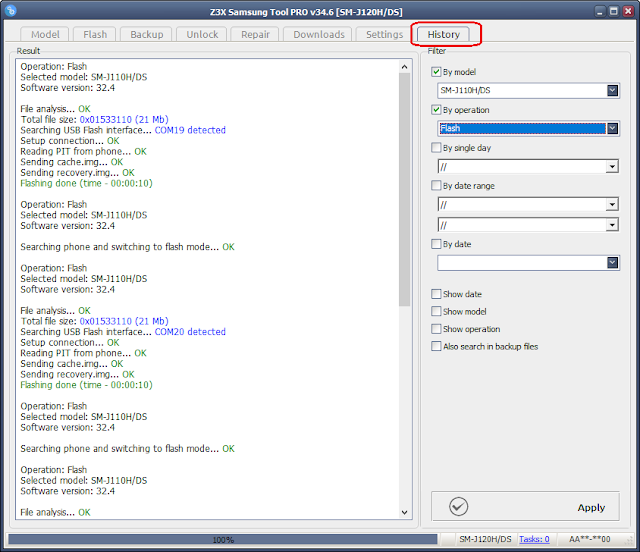Image resolution: width=640 pixels, height=552 pixels.
Task: Open the Model tab
Action: pos(45,35)
